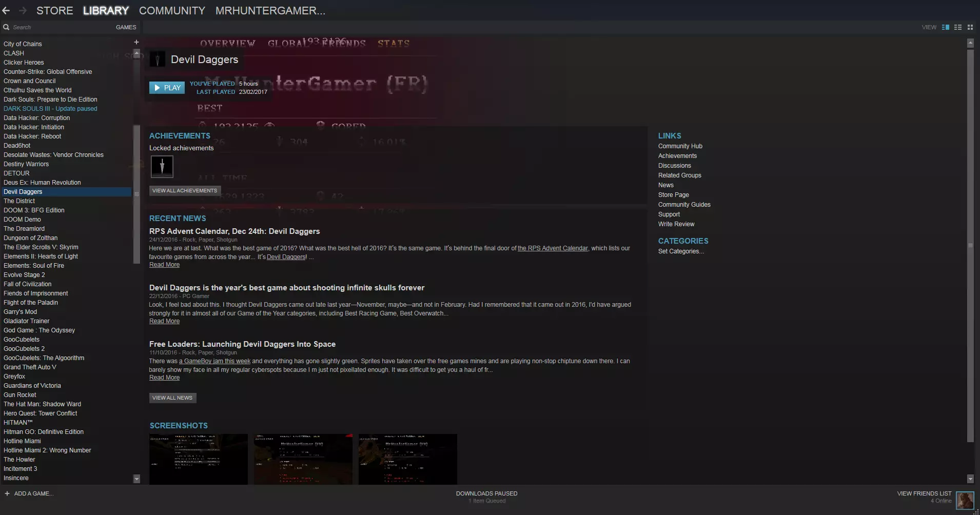Click Read More under the RPS Advent article

[164, 265]
